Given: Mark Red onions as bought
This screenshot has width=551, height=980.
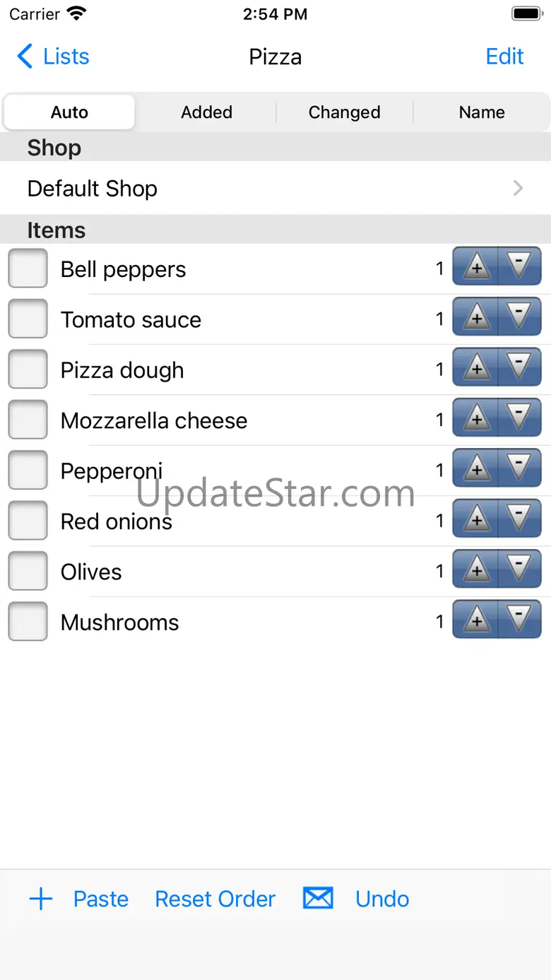Looking at the screenshot, I should tap(28, 521).
